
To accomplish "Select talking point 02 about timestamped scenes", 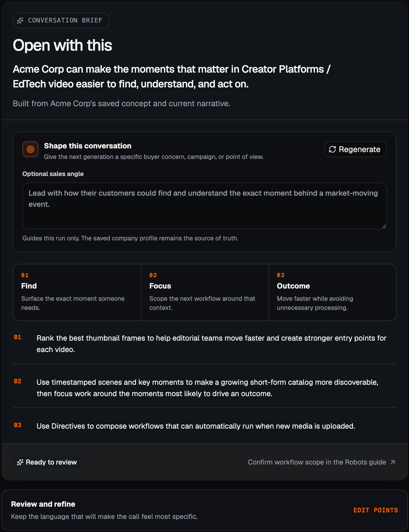I will [x=204, y=388].
